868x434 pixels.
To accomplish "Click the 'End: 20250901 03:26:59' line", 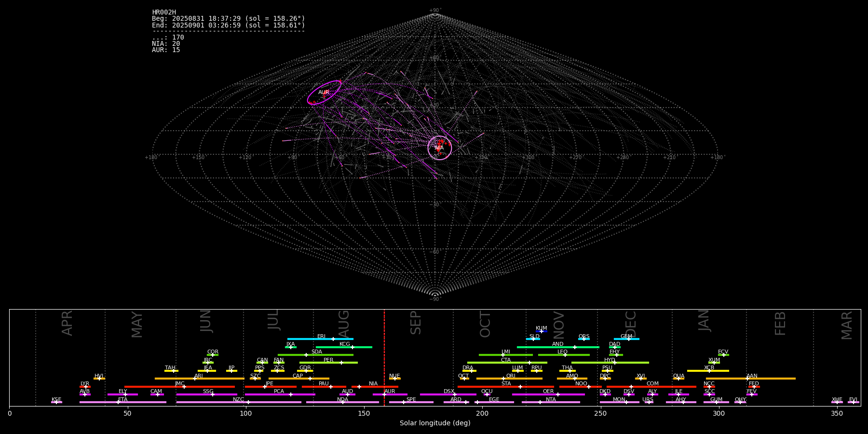I will [229, 25].
